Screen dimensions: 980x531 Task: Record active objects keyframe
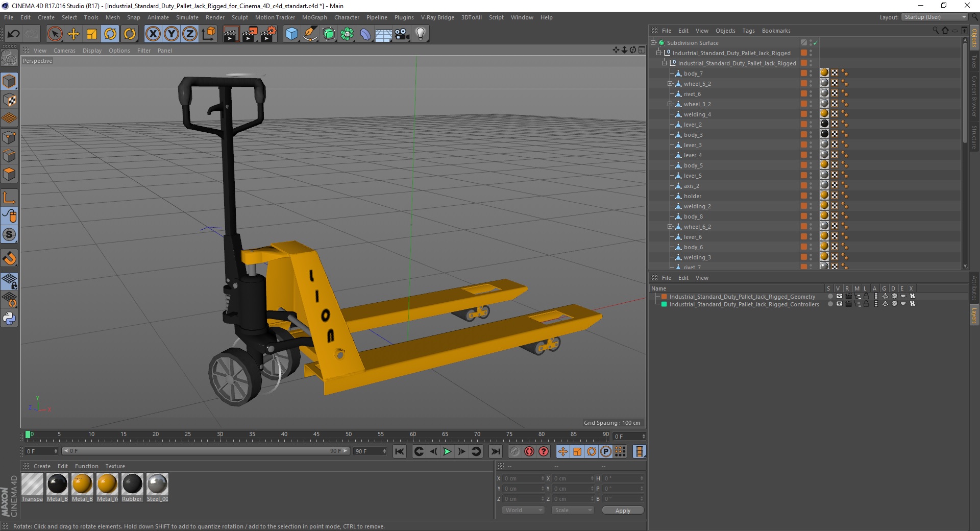tap(515, 451)
